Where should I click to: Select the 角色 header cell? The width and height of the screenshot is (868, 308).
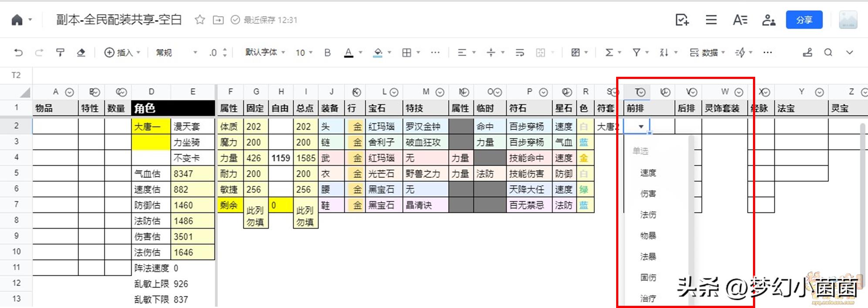[x=173, y=108]
